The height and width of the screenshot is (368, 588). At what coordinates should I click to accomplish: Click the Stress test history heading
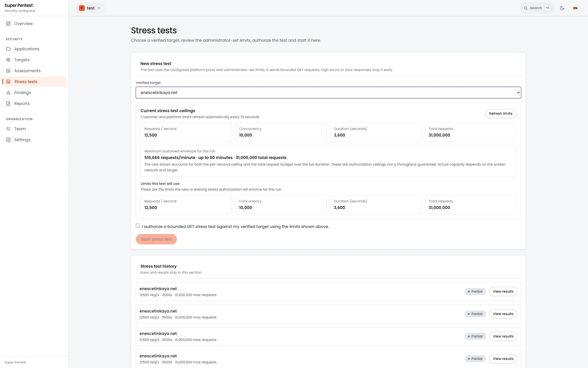(158, 266)
